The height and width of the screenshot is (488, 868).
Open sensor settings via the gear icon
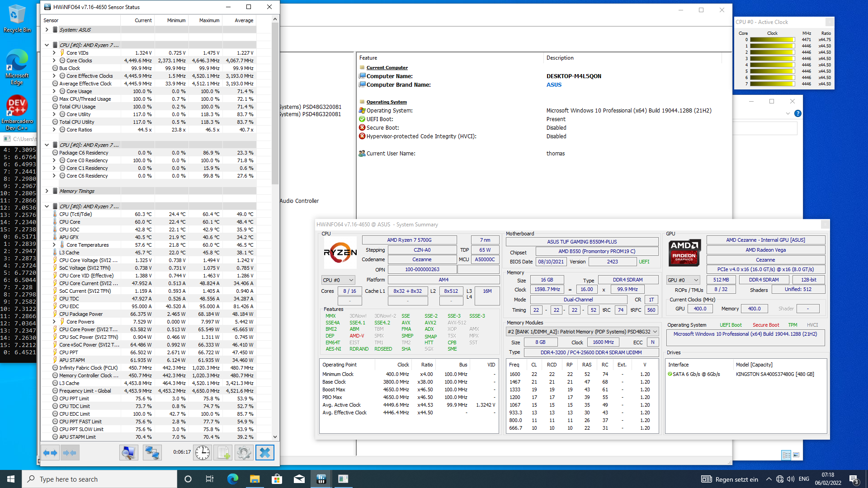(x=244, y=452)
